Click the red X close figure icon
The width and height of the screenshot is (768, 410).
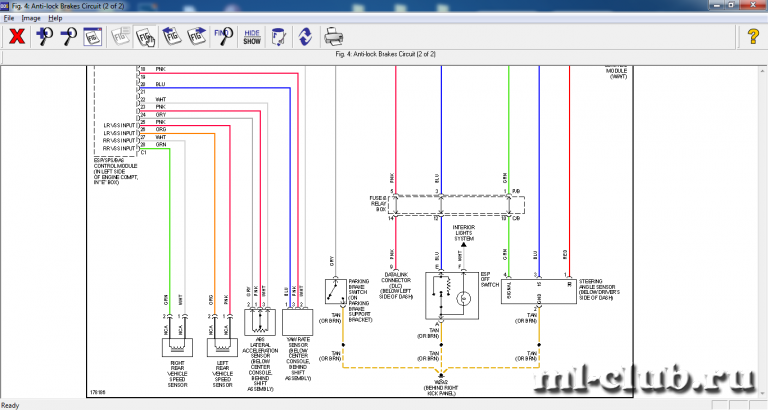[x=17, y=37]
